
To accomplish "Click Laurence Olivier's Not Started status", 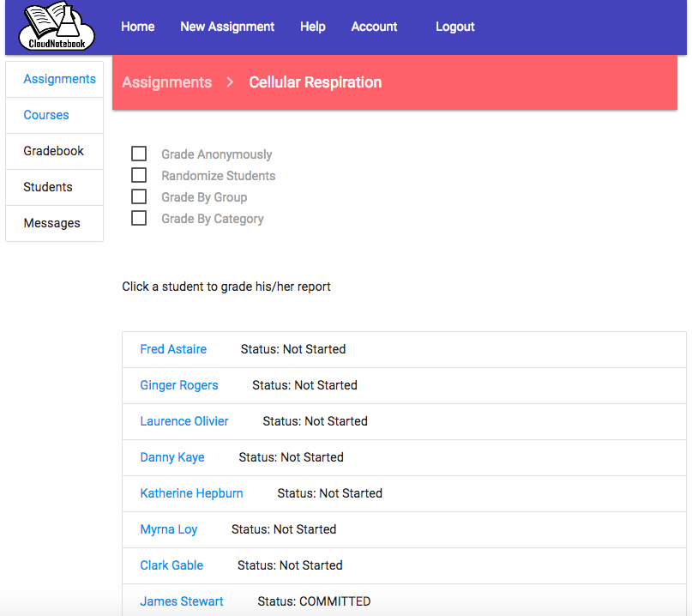I will (x=315, y=421).
